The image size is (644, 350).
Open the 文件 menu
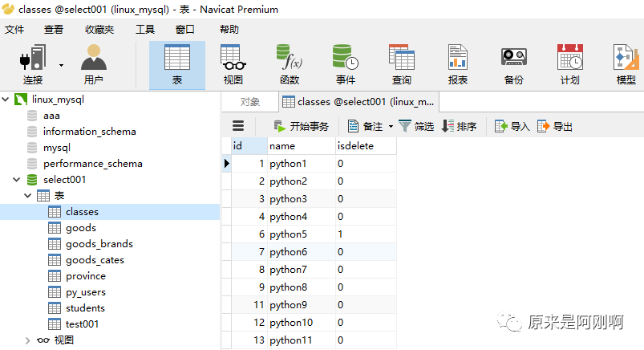(14, 29)
